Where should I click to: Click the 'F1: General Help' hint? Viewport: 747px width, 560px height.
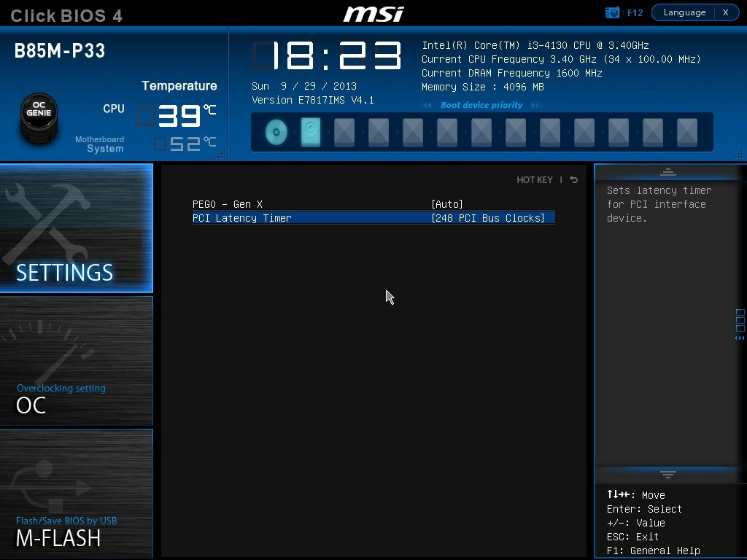click(653, 551)
